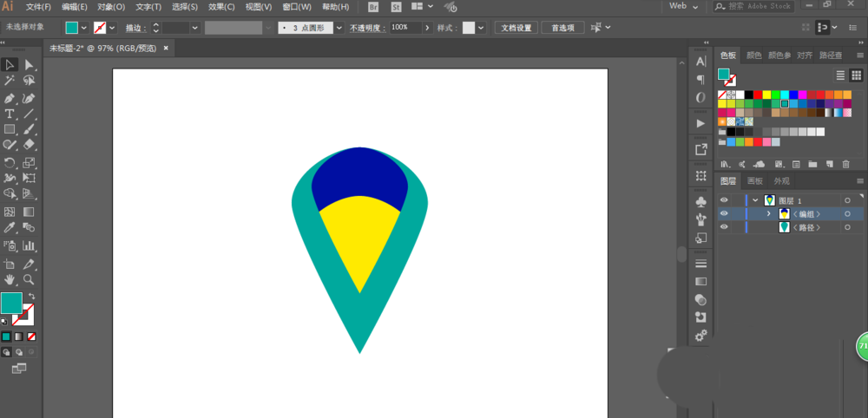Click the Bridge (Br) icon

click(x=373, y=7)
